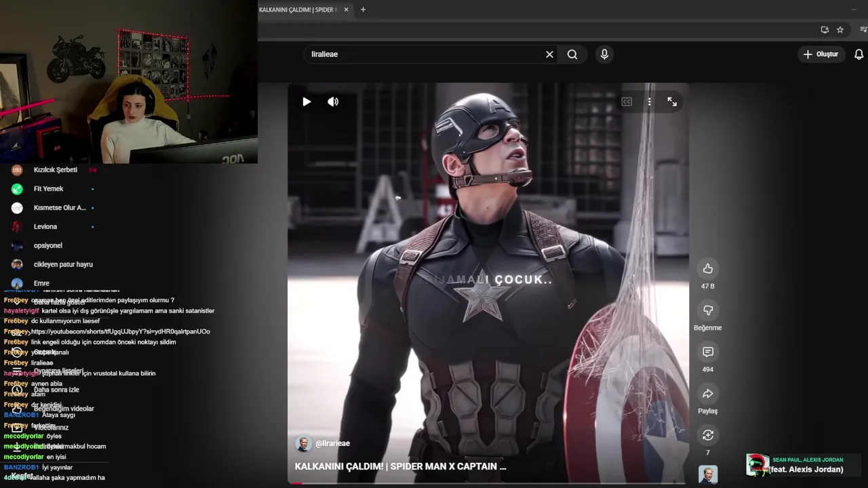
Task: Enter fullscreen mode for the short
Action: point(672,102)
